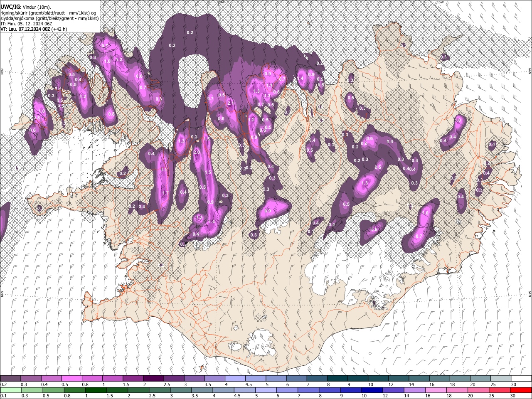The width and height of the screenshot is (532, 399).
Task: Click the '15W' longitude label
Action: coord(440,2)
